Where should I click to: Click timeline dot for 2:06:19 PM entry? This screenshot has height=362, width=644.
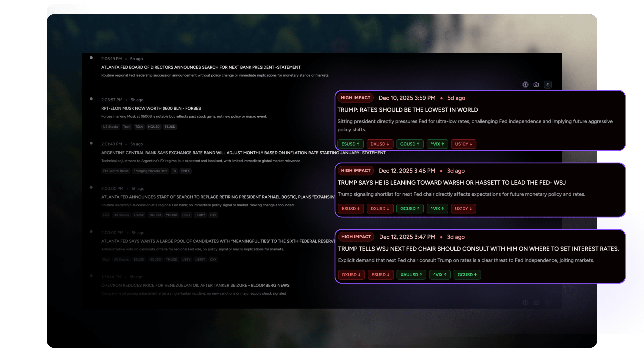pos(91,58)
